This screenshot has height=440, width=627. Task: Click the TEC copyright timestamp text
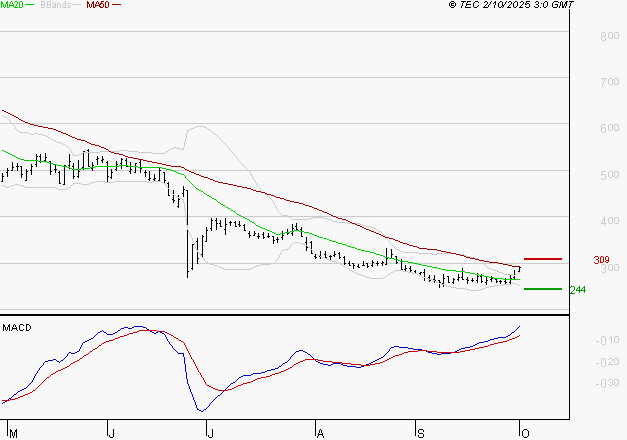[x=511, y=5]
